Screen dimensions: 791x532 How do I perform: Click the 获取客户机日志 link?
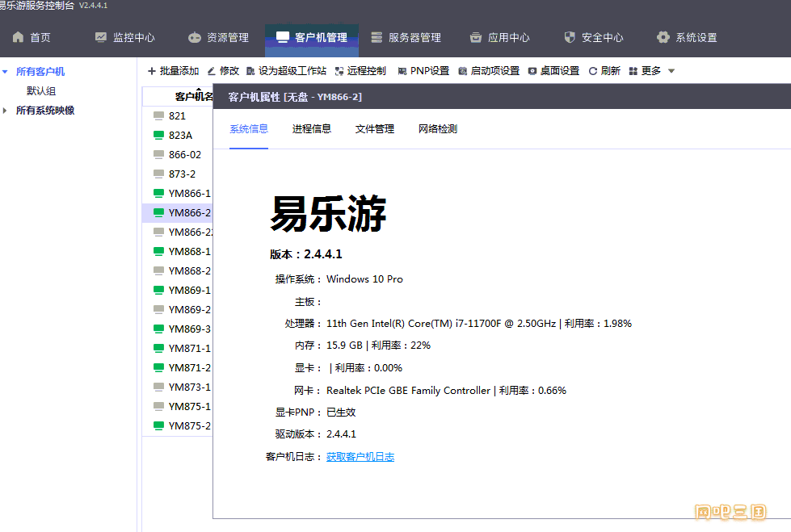coord(360,457)
